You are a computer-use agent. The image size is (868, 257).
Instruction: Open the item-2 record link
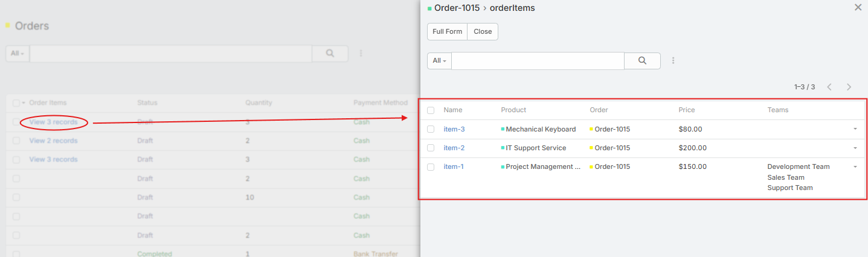coord(454,148)
